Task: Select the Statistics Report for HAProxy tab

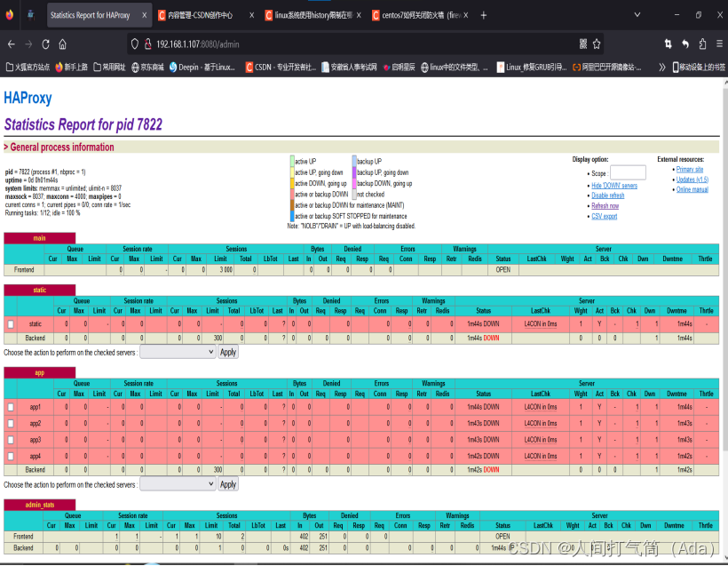Action: [90, 15]
